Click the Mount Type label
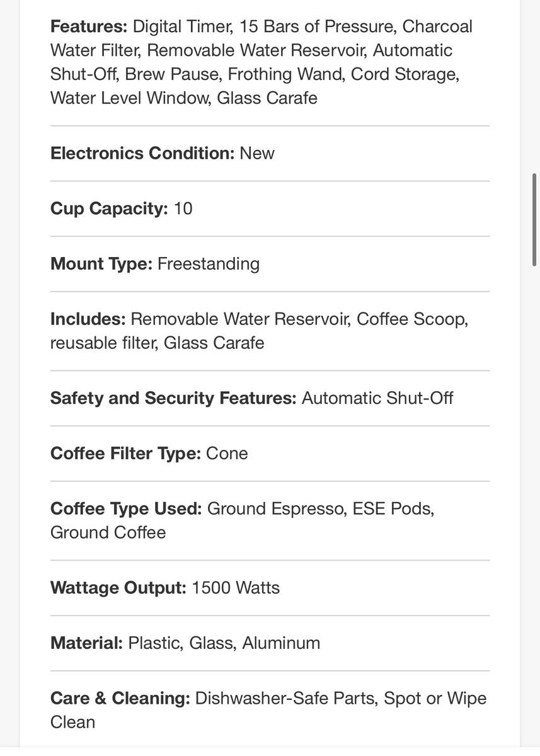The height and width of the screenshot is (756, 540). pos(101,264)
